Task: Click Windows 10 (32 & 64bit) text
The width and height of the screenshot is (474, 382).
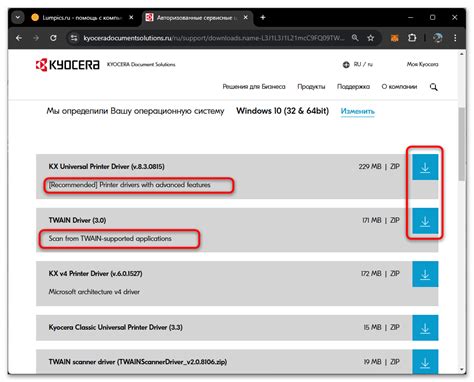Action: coord(283,111)
